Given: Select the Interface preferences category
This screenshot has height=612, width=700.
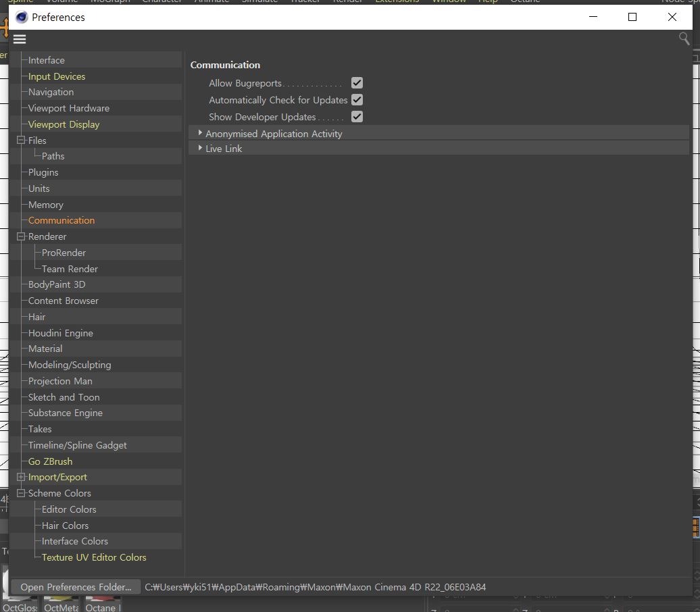Looking at the screenshot, I should [x=47, y=60].
